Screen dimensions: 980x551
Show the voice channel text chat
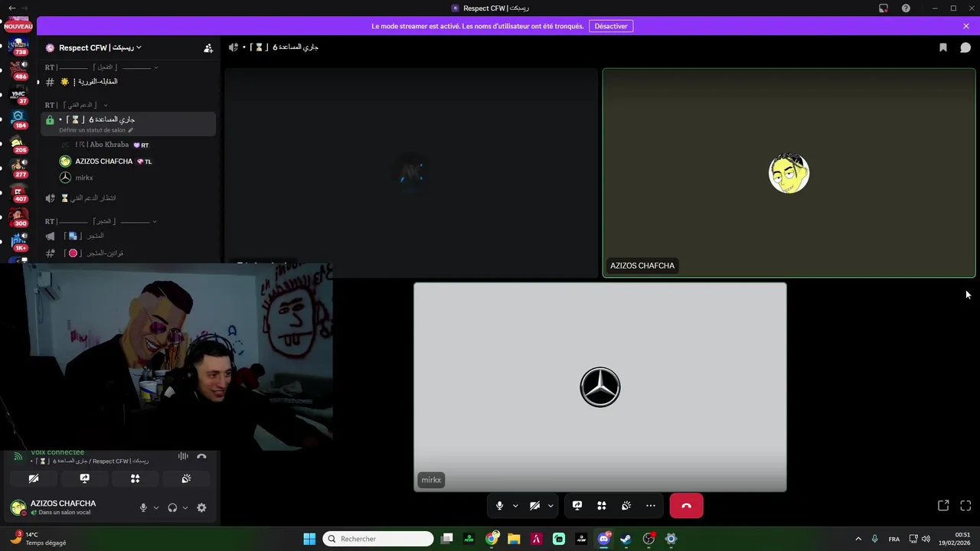(965, 47)
